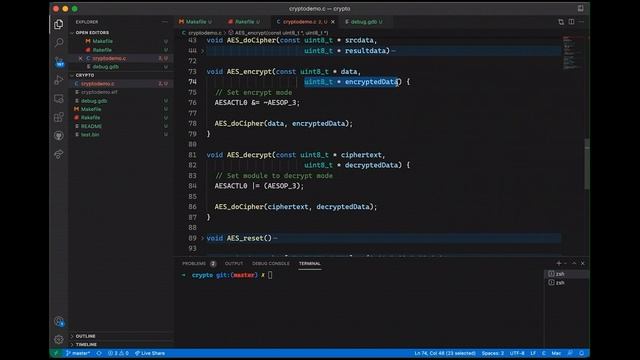Select the second zsh terminal instance

pyautogui.click(x=567, y=283)
